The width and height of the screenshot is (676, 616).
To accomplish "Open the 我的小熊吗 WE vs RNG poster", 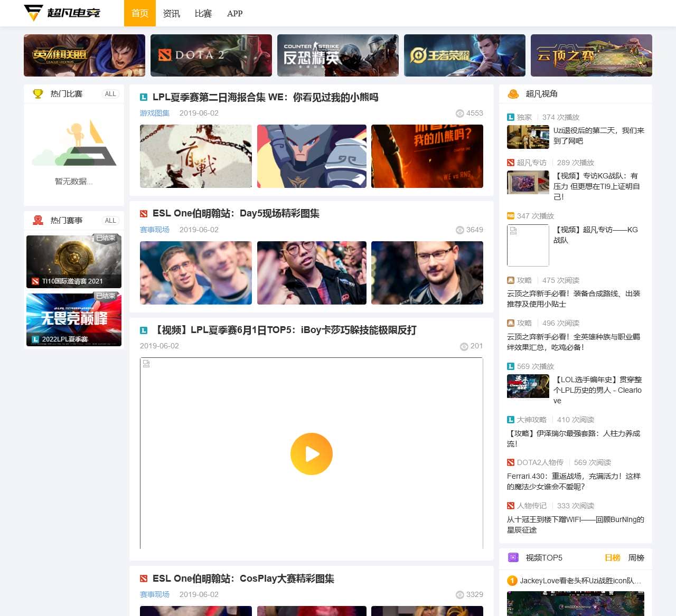I will click(427, 156).
